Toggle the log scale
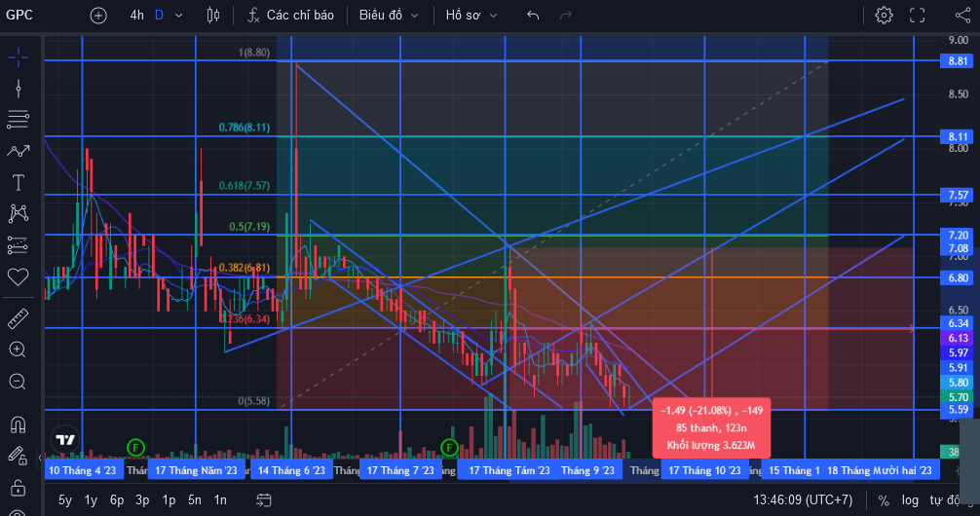 click(910, 499)
